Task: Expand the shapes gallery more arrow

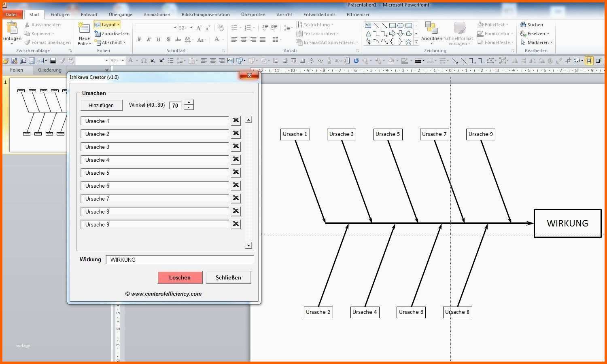Action: pyautogui.click(x=416, y=42)
